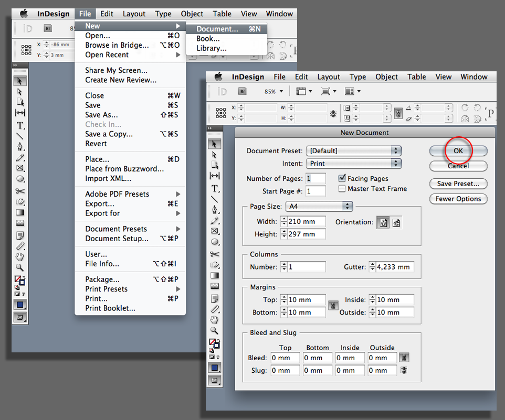Select the Eyedropper/Measure tool in the right window
505x420 pixels.
[x=215, y=309]
